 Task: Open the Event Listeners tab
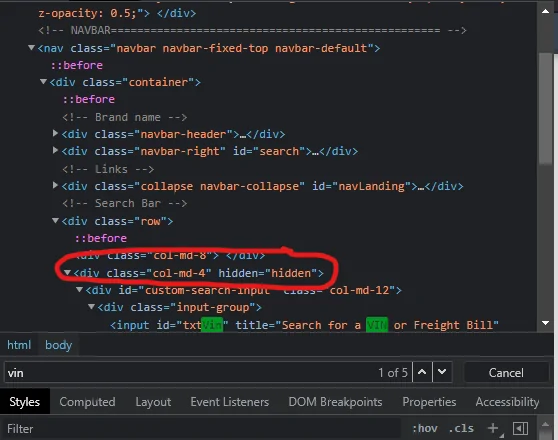coord(230,402)
